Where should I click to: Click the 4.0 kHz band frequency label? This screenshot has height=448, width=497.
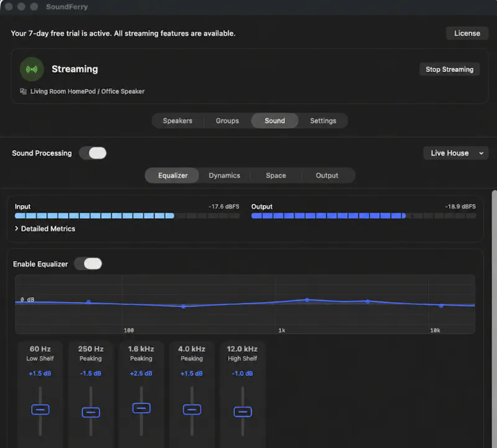point(191,349)
